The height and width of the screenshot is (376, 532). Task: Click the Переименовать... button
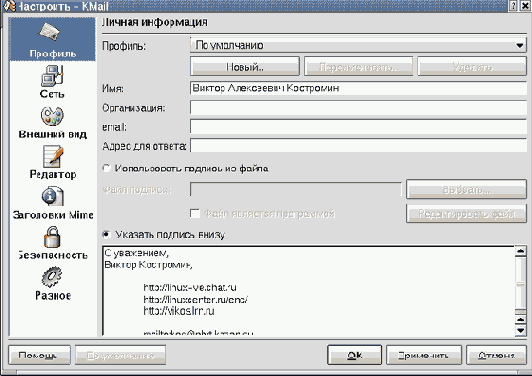tap(359, 66)
